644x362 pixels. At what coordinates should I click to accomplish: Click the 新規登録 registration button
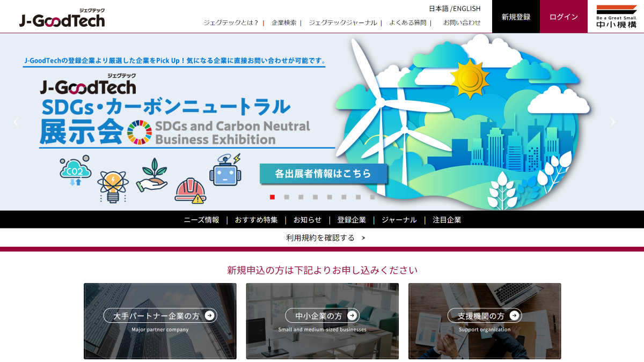[515, 16]
